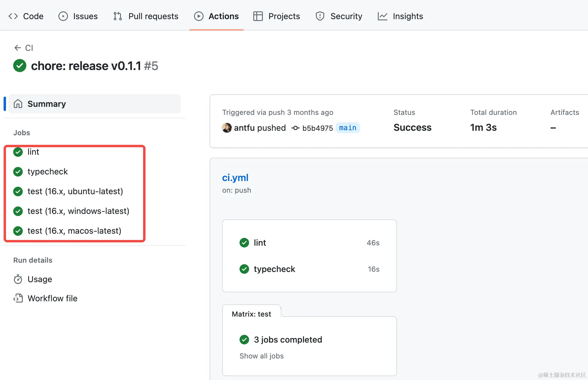588x380 pixels.
Task: Open commit hash b5b4975
Action: tap(317, 128)
